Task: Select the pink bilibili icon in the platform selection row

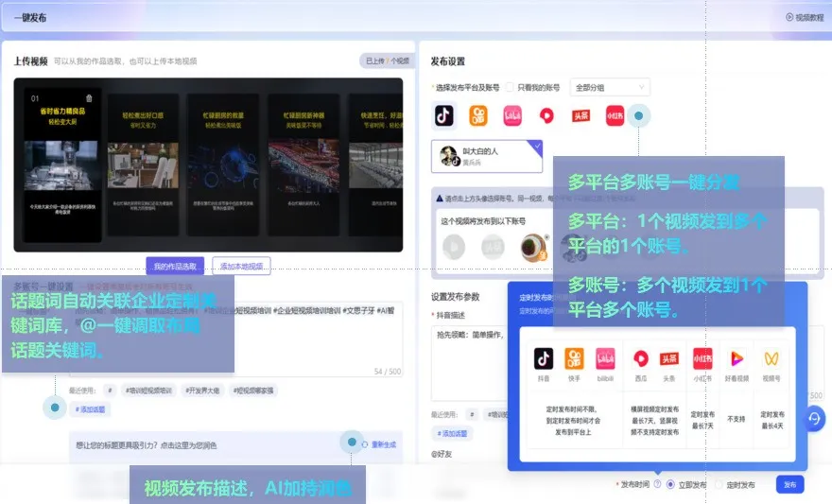Action: [512, 115]
